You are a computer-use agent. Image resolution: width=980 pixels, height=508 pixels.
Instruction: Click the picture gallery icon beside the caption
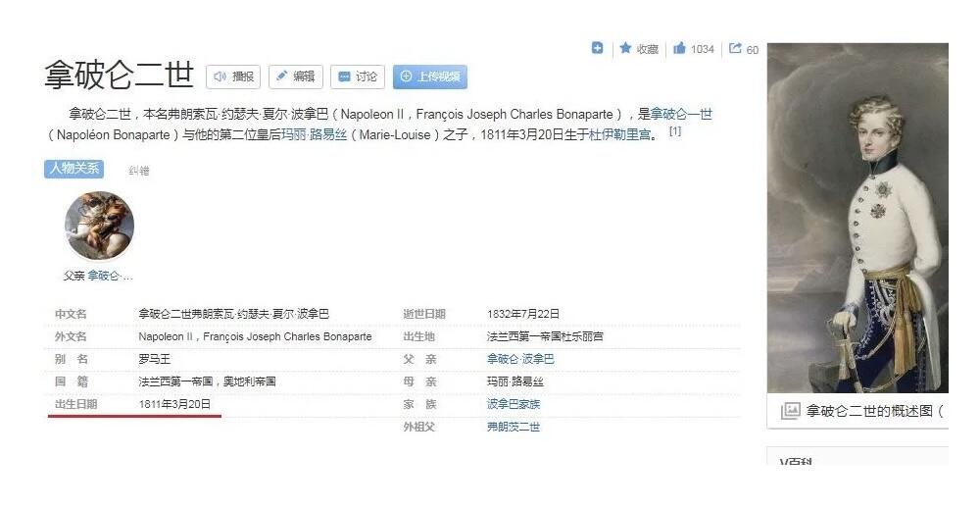coord(790,410)
